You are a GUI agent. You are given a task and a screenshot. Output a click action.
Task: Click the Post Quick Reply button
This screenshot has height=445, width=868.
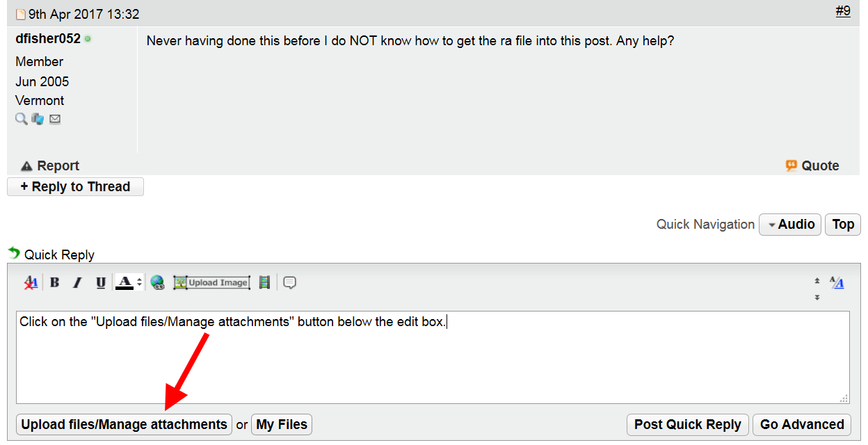coord(688,424)
